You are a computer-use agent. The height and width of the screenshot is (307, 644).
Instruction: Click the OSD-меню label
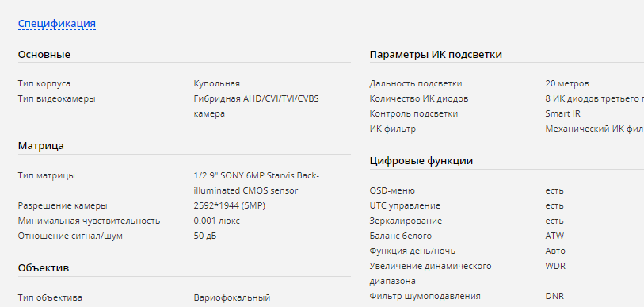(392, 191)
